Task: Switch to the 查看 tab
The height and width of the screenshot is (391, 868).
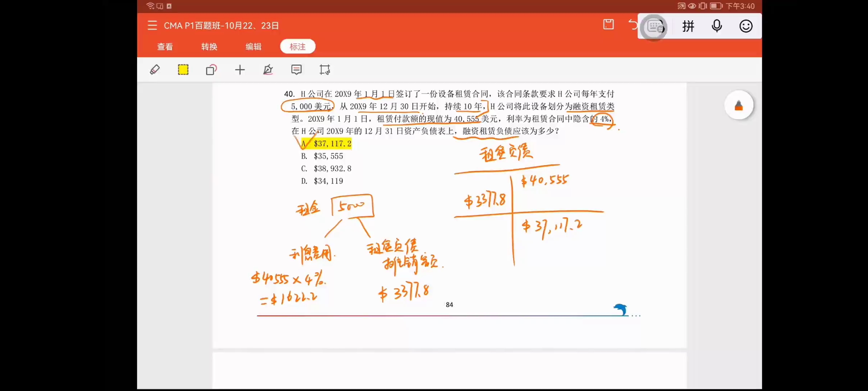Action: [x=165, y=47]
